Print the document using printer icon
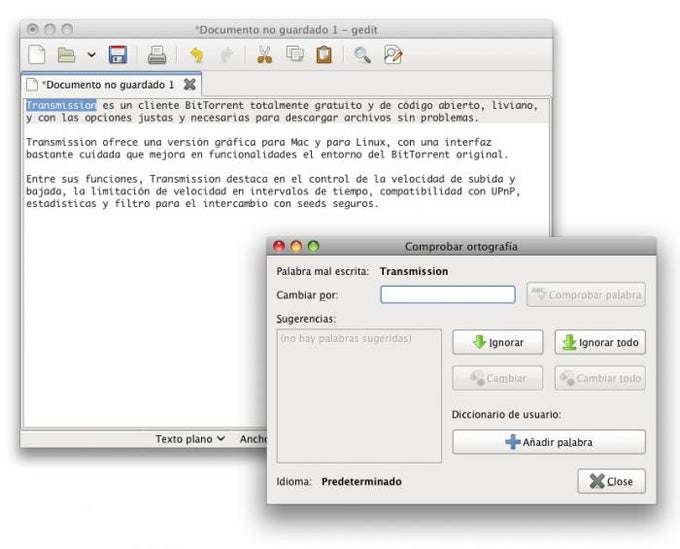Image resolution: width=680 pixels, height=549 pixels. (157, 55)
